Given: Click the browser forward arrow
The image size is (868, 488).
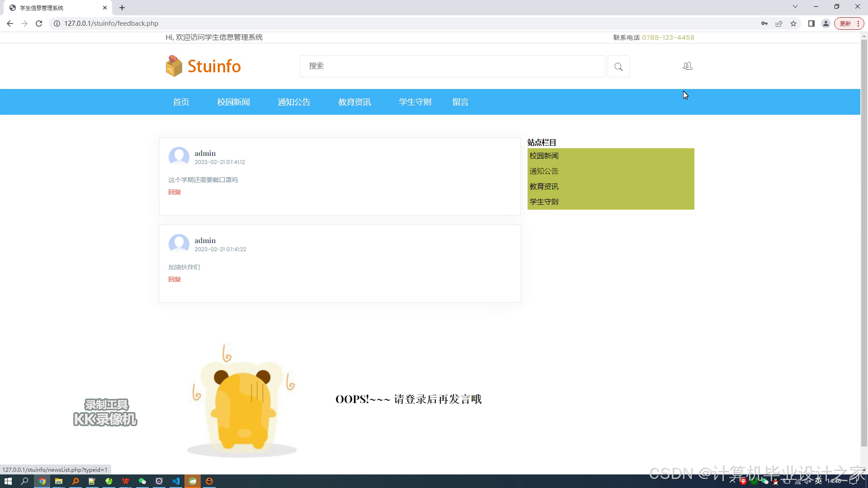Looking at the screenshot, I should pyautogui.click(x=24, y=23).
